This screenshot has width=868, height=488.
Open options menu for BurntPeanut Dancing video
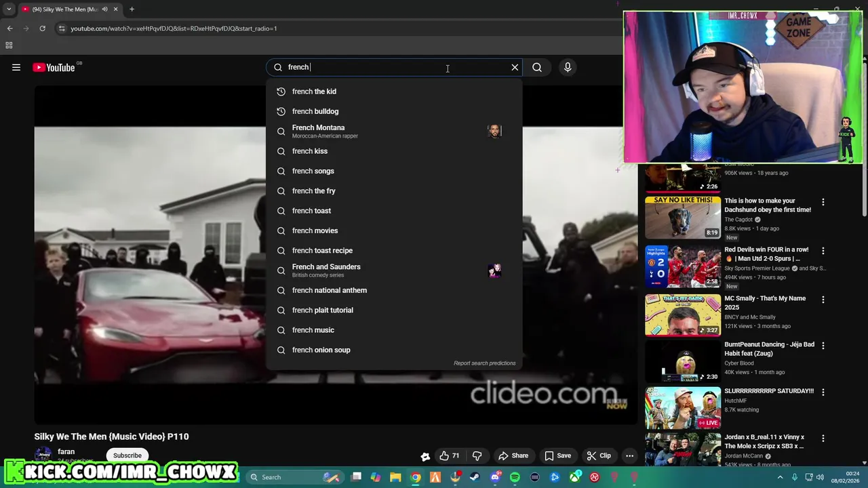[x=823, y=346]
